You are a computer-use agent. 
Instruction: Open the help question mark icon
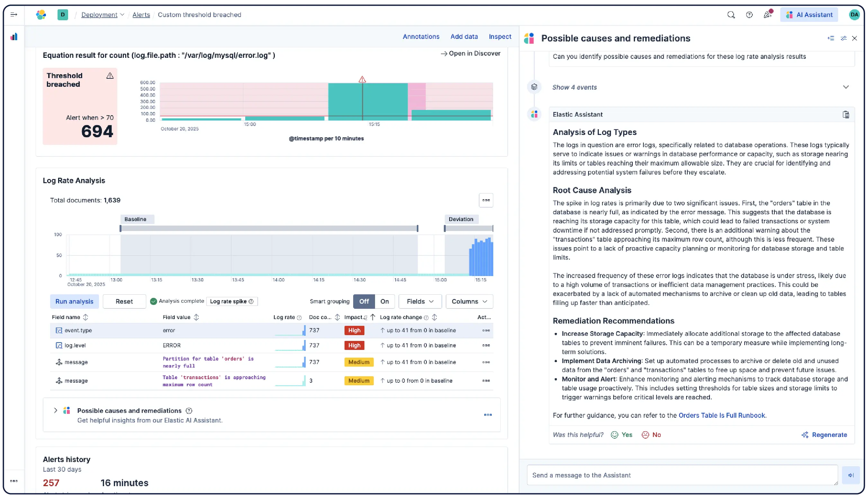(x=749, y=15)
